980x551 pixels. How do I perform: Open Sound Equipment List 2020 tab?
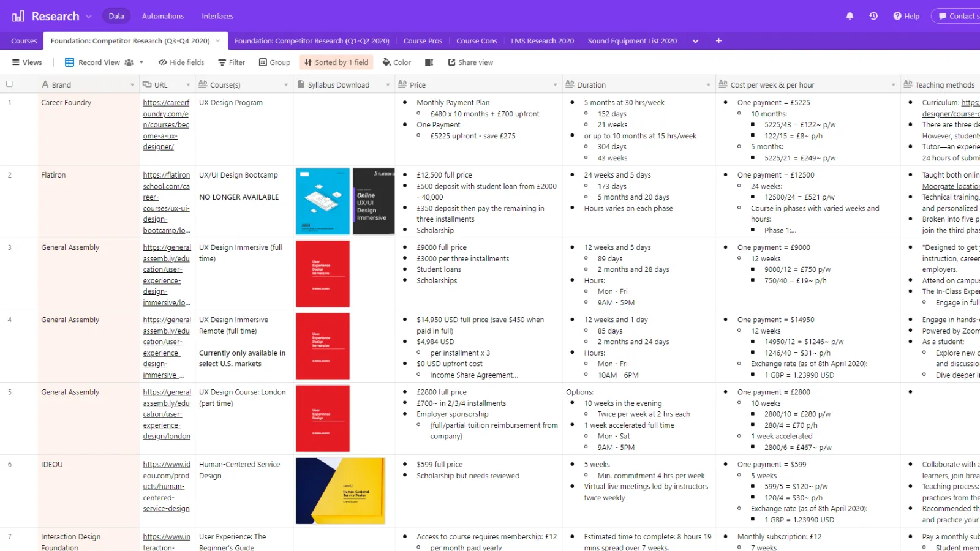pos(632,41)
